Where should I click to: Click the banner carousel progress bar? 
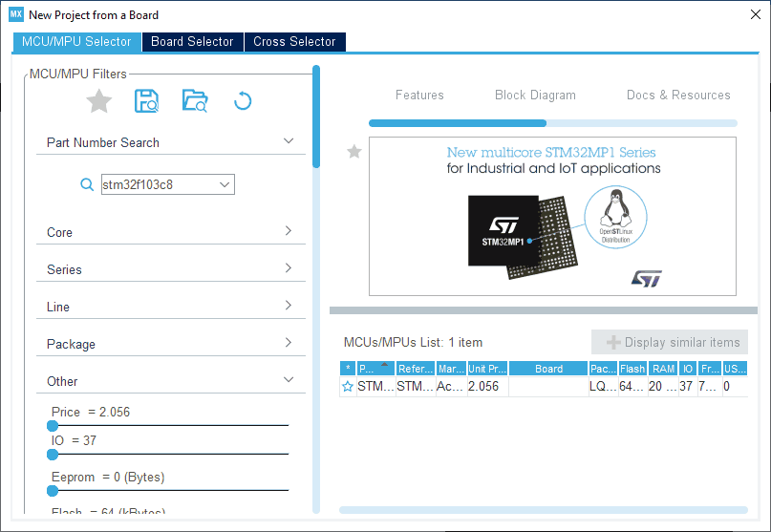click(x=552, y=123)
